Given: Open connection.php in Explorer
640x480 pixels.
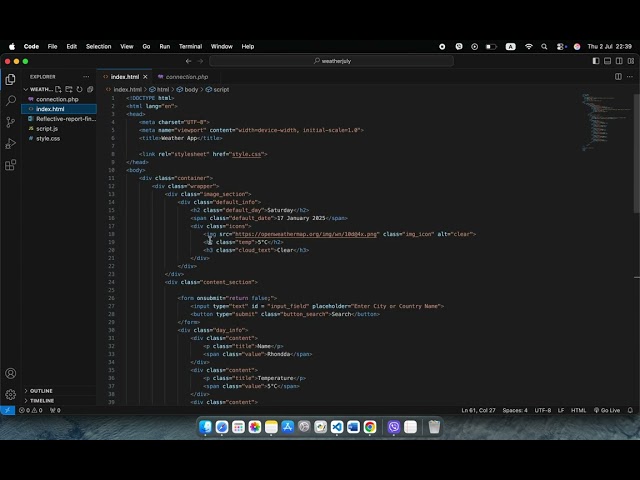Looking at the screenshot, I should 59,99.
